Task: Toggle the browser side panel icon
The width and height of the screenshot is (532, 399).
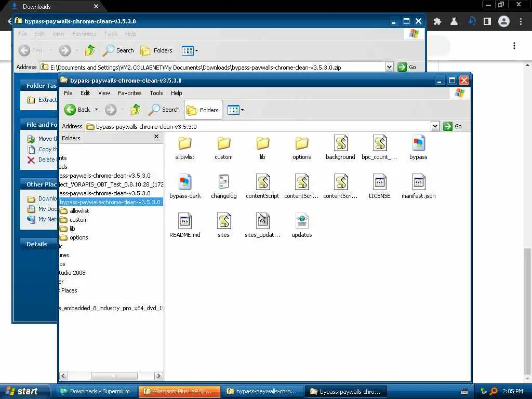Action: (487, 22)
